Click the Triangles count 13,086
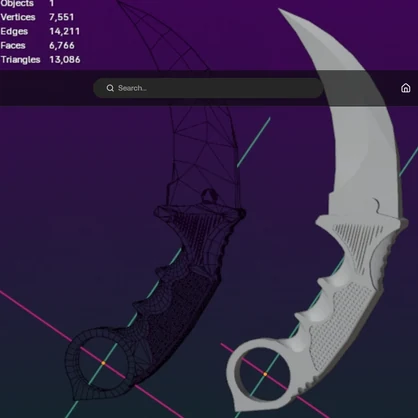 (65, 60)
